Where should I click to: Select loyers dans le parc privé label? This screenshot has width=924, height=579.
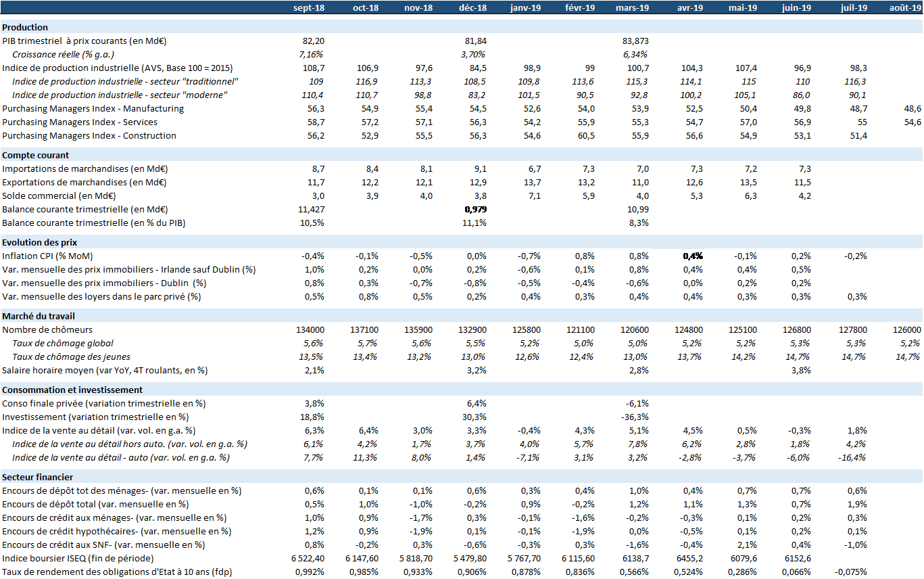(x=101, y=297)
